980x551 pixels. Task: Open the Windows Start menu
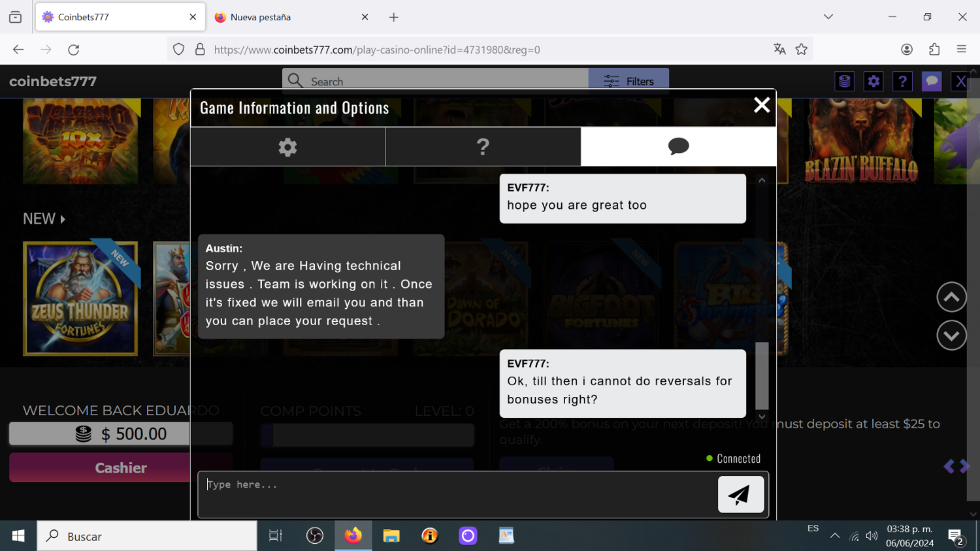[x=18, y=536]
